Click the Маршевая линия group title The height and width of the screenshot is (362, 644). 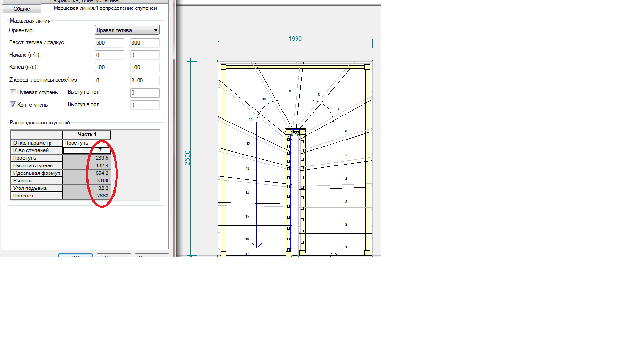pos(30,21)
